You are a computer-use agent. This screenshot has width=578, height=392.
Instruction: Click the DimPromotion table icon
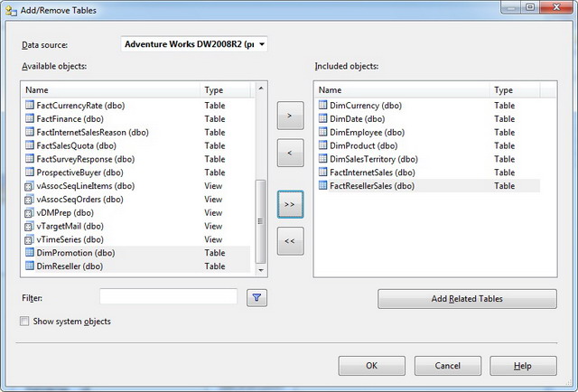(x=30, y=253)
